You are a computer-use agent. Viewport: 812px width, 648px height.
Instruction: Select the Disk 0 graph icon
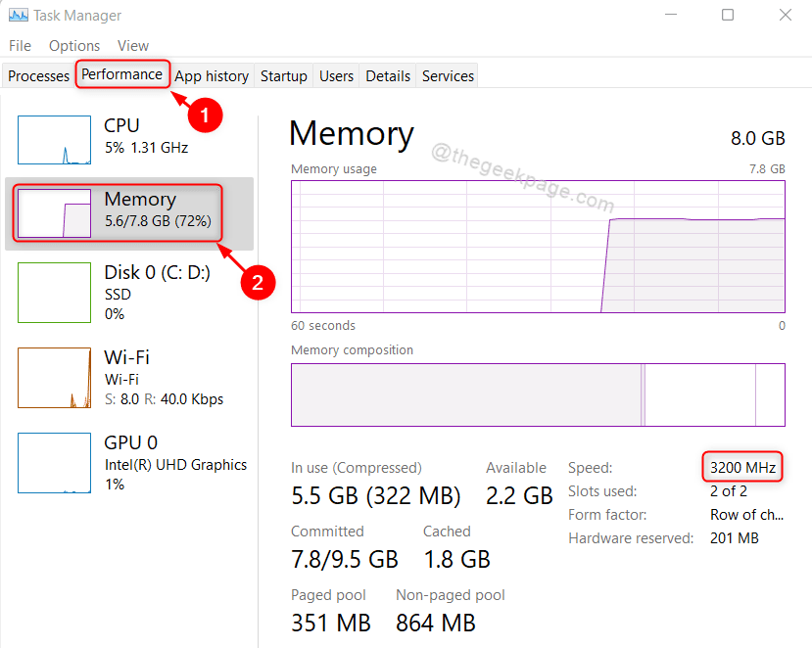[x=54, y=293]
